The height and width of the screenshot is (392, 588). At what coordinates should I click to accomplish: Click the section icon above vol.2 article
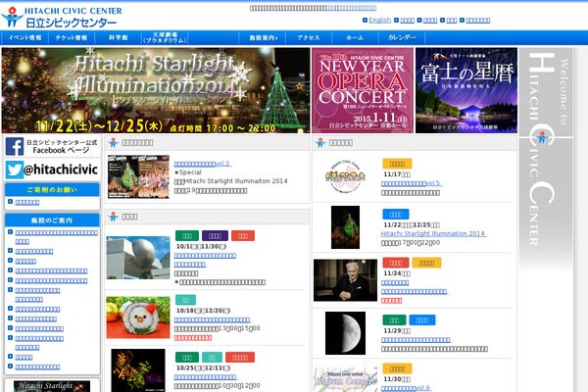pos(113,142)
